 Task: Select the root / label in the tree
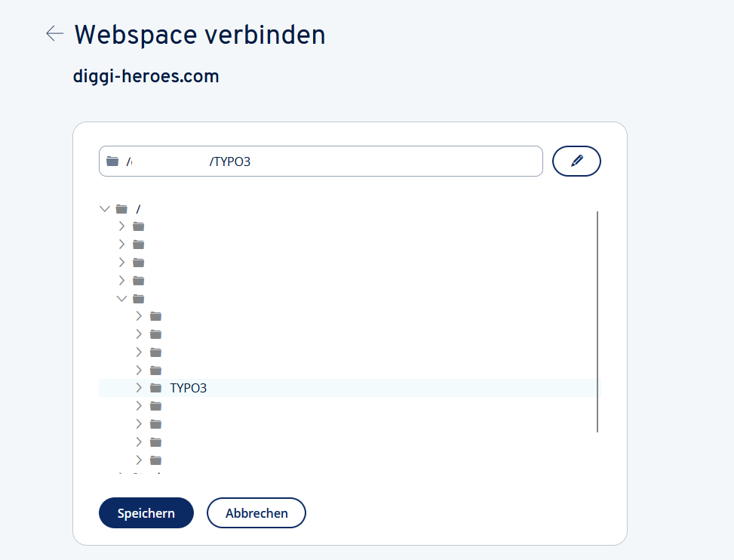[x=138, y=209]
